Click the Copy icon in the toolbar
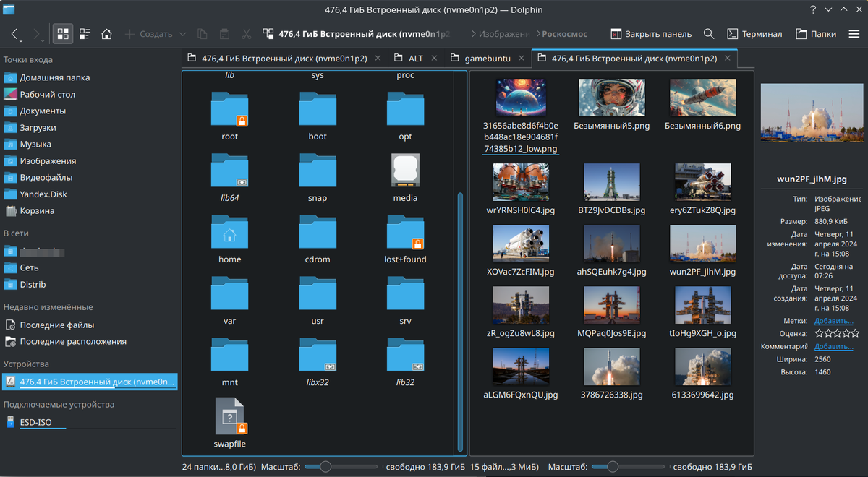868x477 pixels. [203, 33]
